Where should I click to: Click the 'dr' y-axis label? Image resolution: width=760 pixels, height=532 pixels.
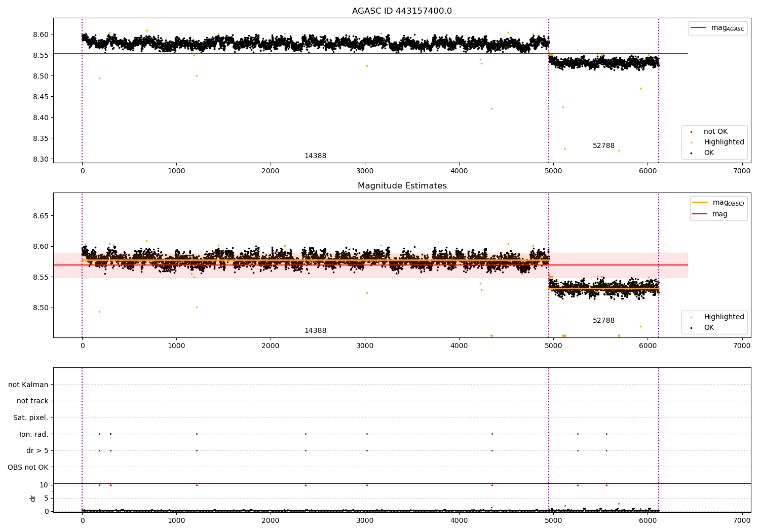pos(33,498)
